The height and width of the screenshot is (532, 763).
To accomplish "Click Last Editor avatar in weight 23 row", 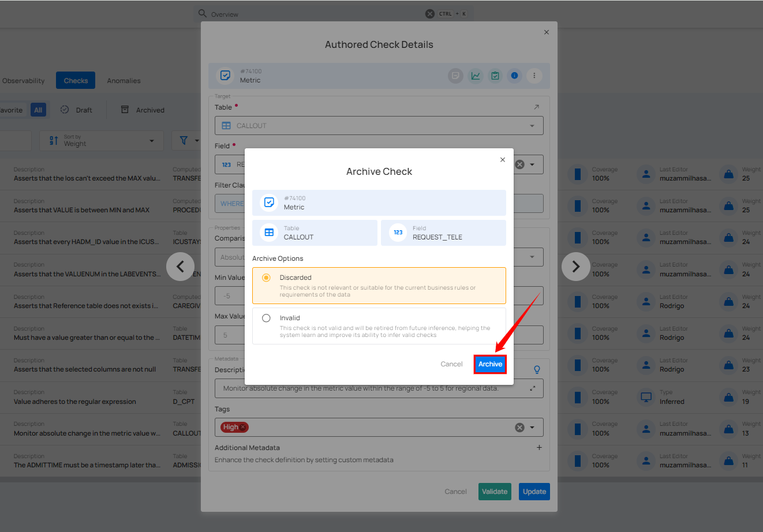I will (x=646, y=365).
